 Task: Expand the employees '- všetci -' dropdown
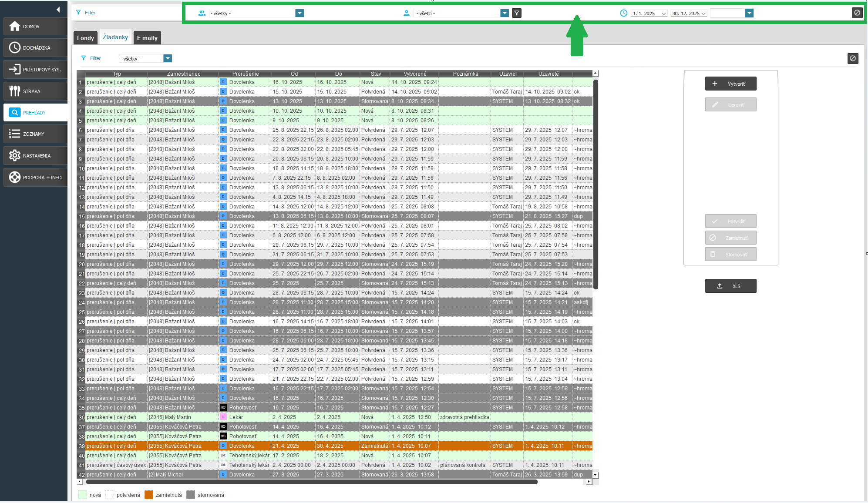(505, 13)
